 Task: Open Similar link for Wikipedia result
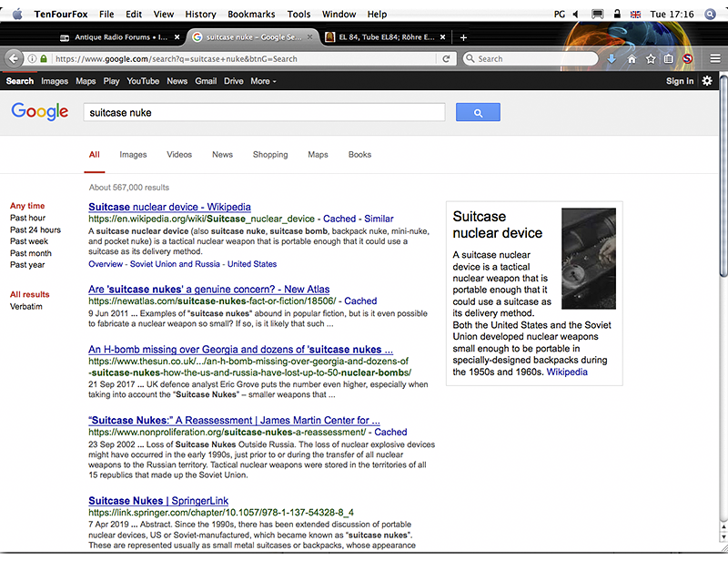click(379, 219)
